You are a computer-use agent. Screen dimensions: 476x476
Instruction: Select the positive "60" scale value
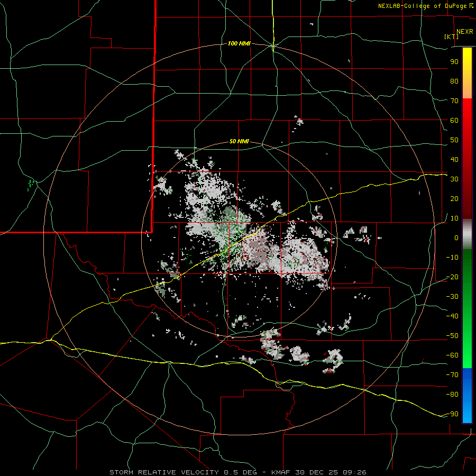coord(454,121)
